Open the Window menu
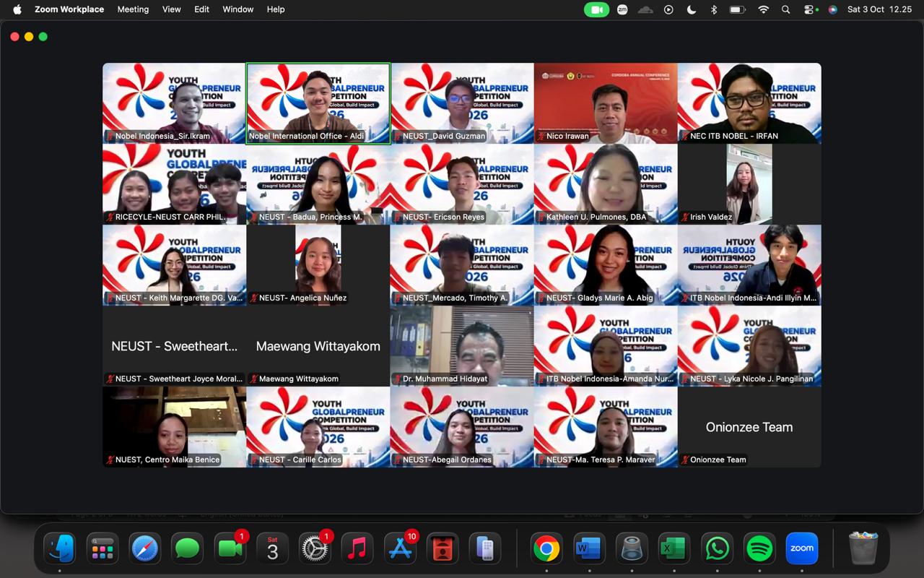The width and height of the screenshot is (924, 578). coord(238,9)
